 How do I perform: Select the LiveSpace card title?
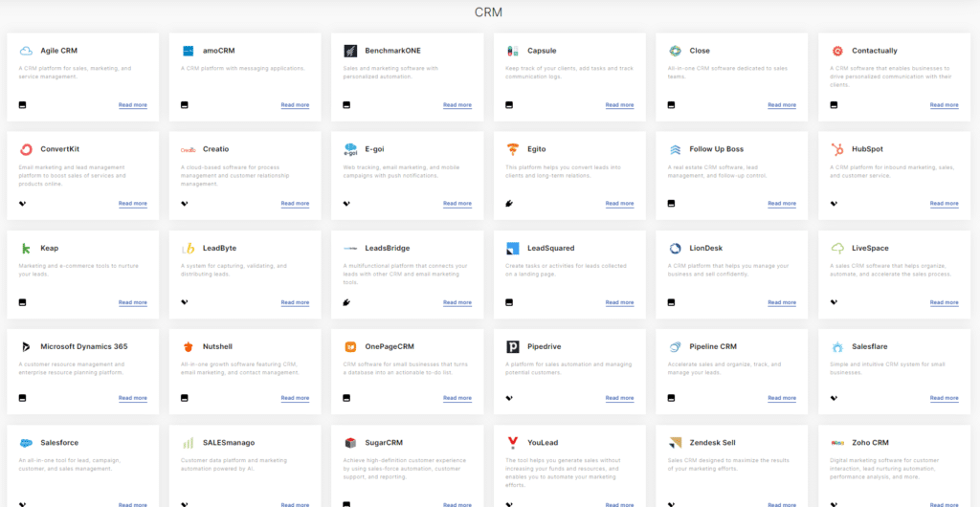pos(870,249)
